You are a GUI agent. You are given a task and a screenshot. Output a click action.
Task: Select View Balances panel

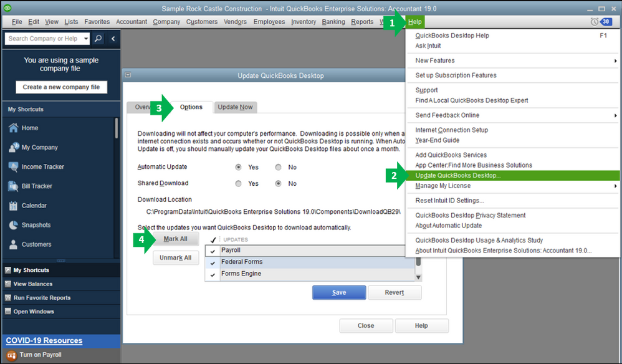[61, 284]
